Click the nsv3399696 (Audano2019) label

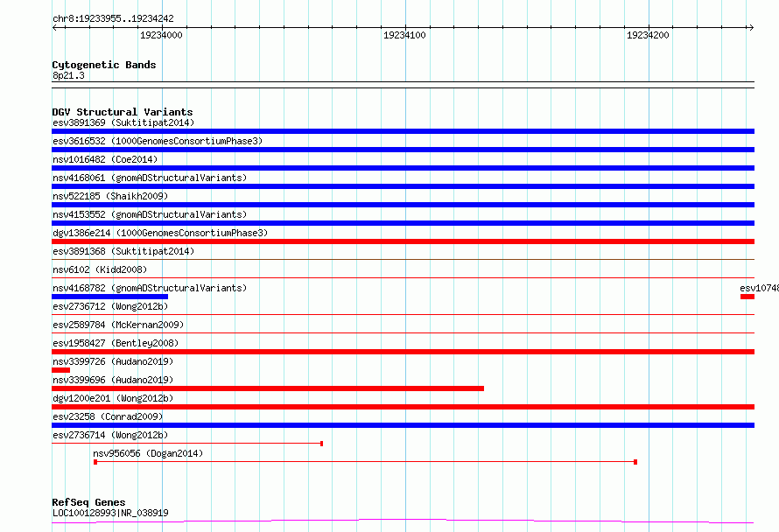[113, 380]
